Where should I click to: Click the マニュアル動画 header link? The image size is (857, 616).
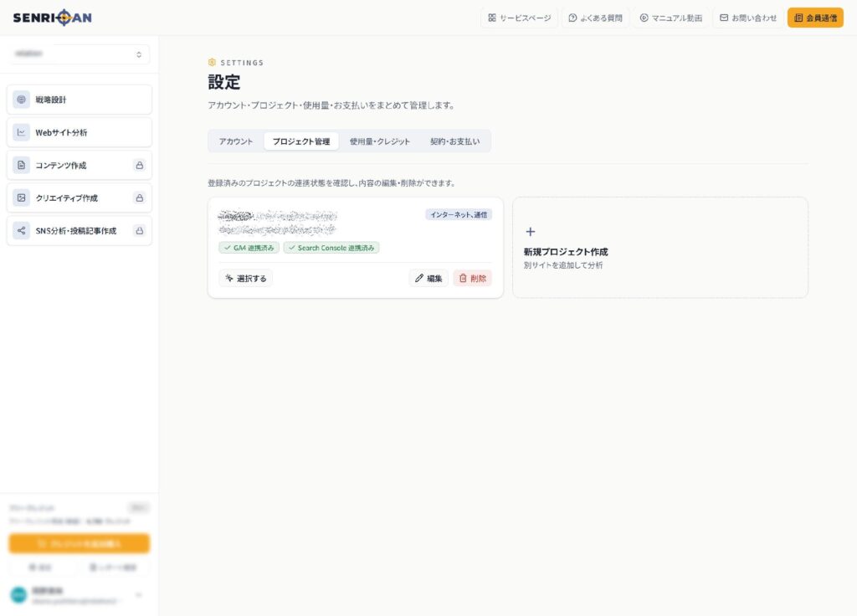coord(671,18)
